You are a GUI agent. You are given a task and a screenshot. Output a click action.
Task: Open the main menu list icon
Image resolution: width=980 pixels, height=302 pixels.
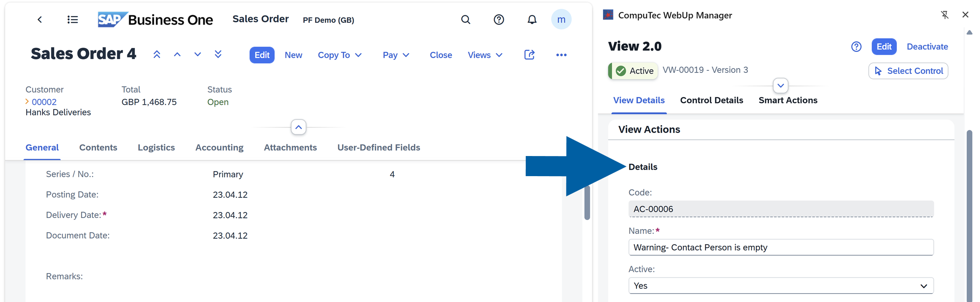coord(73,20)
